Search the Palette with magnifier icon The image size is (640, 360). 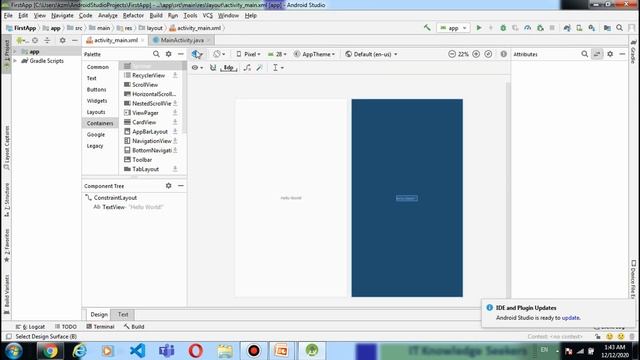pos(156,54)
